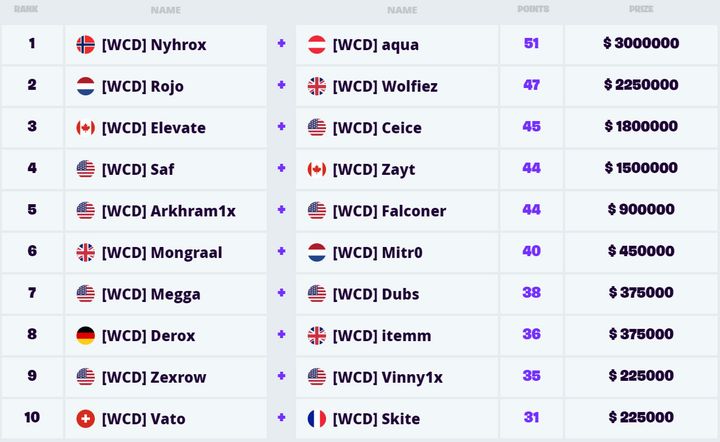Click the 51 points value
This screenshot has height=442, width=720.
pyautogui.click(x=531, y=44)
